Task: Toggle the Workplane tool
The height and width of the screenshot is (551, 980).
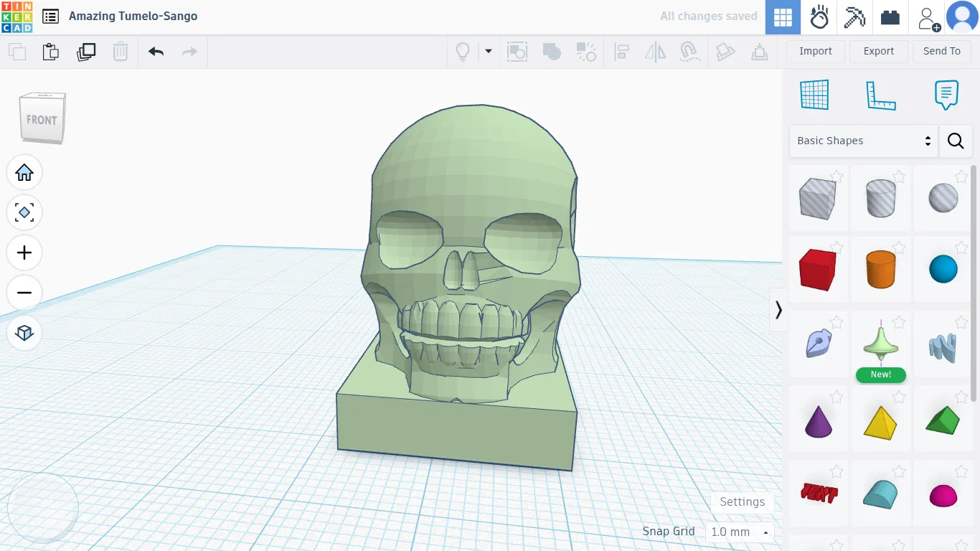Action: click(814, 95)
